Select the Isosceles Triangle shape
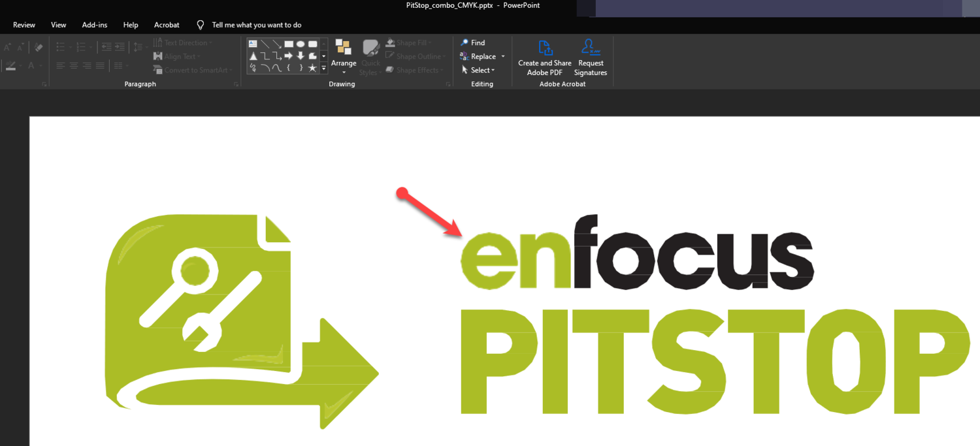This screenshot has width=980, height=446. pyautogui.click(x=253, y=56)
